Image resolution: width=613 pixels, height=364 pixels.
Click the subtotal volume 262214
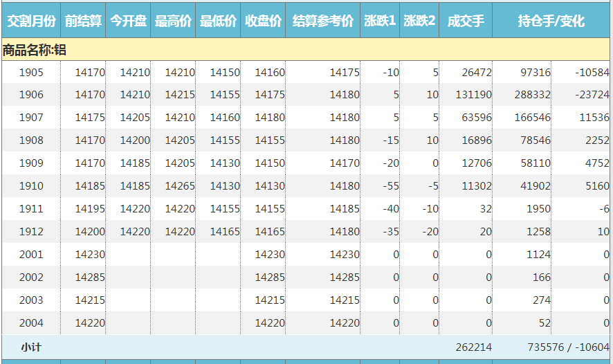pos(473,347)
